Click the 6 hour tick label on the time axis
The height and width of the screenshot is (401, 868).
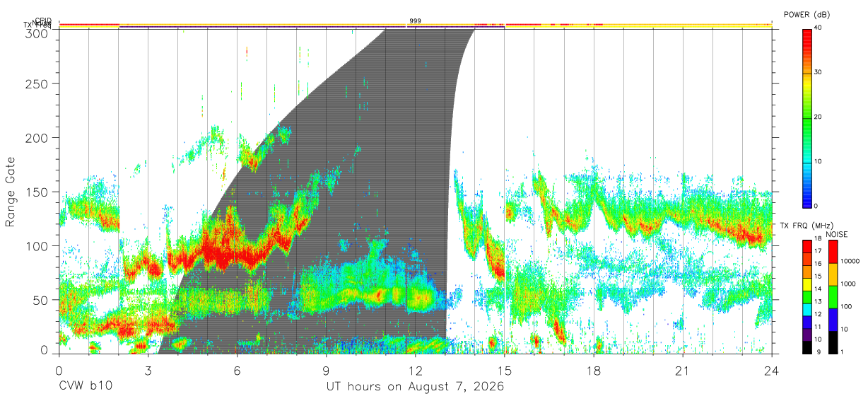pyautogui.click(x=237, y=371)
